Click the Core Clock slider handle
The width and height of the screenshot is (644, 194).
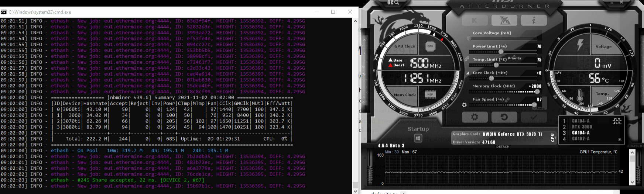[491, 78]
